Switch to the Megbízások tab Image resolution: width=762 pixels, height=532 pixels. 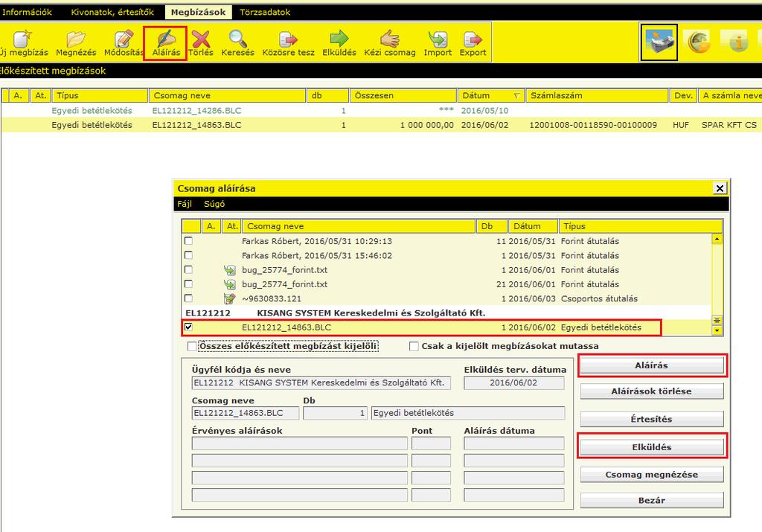(x=198, y=12)
